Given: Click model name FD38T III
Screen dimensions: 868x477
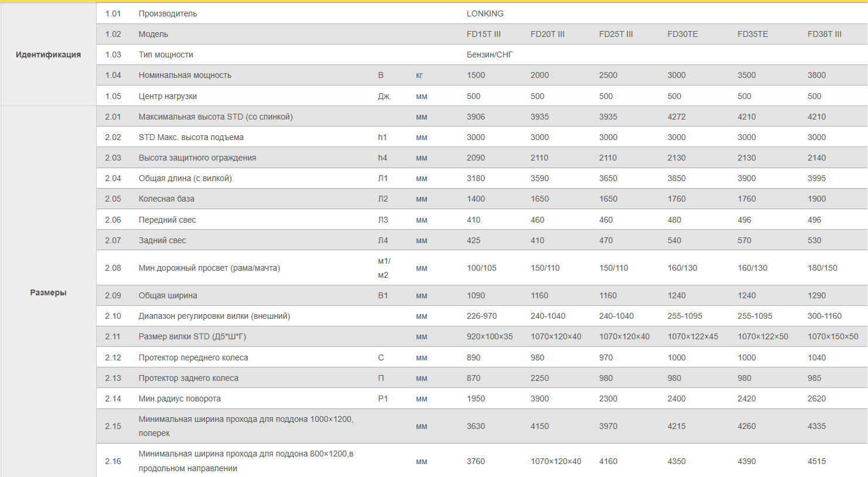Looking at the screenshot, I should coord(825,34).
